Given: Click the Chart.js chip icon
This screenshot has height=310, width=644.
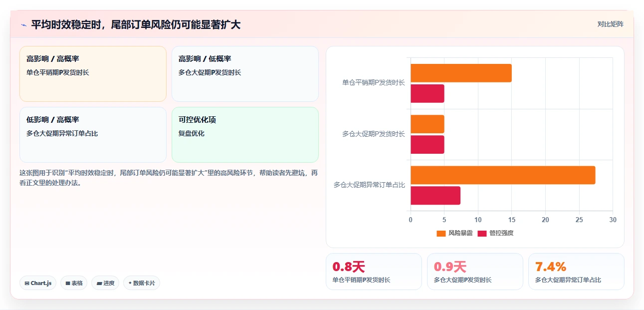Looking at the screenshot, I should (27, 283).
